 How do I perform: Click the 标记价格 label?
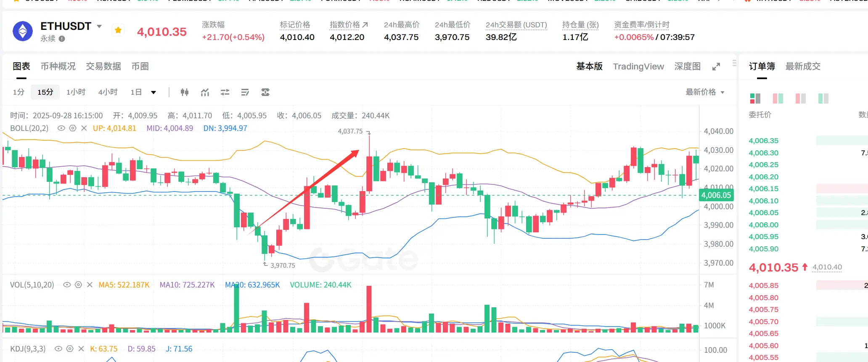(x=295, y=25)
